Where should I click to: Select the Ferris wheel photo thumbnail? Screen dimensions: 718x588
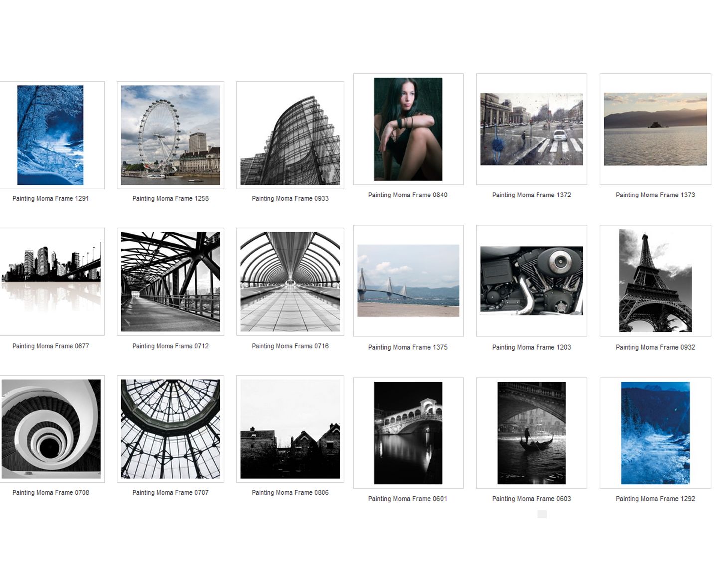(x=171, y=135)
